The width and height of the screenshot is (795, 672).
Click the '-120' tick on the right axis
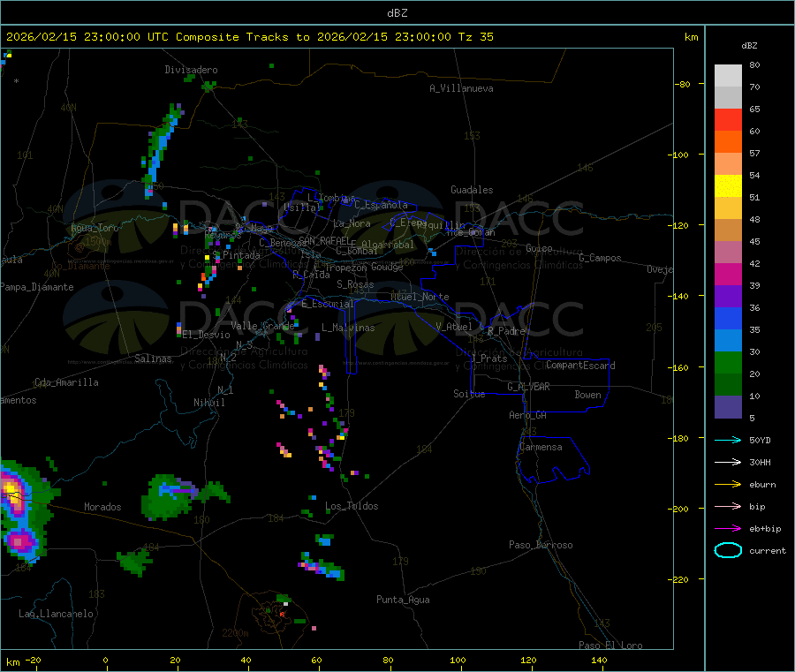coord(679,225)
